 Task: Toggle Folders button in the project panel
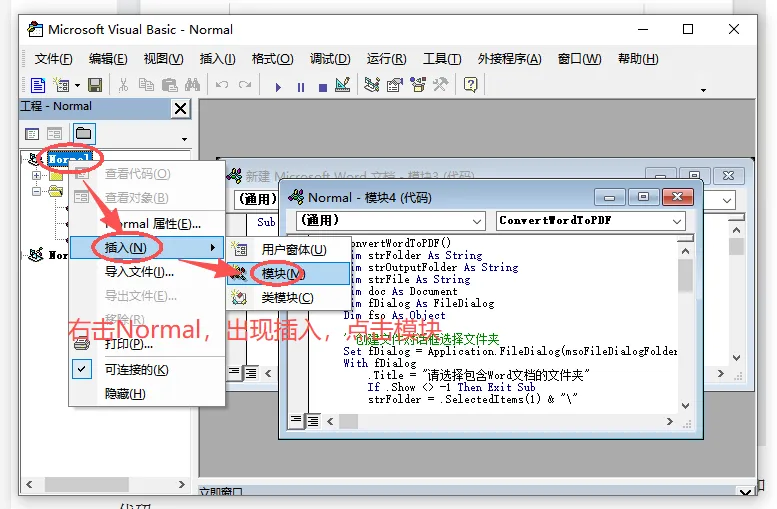tap(83, 133)
